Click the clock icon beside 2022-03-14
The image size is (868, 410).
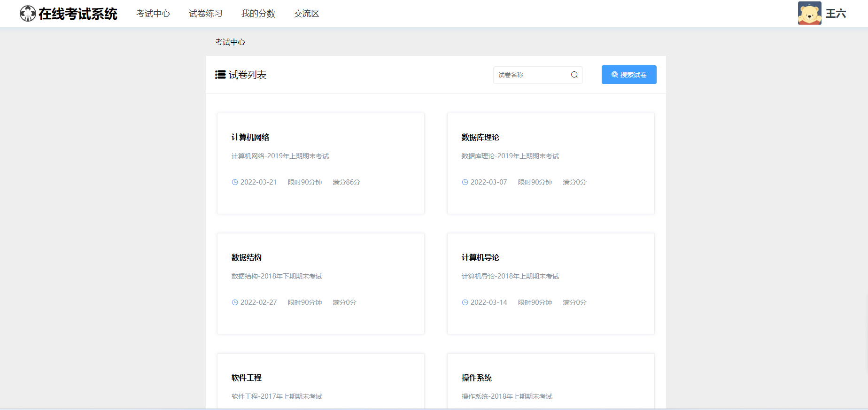465,302
